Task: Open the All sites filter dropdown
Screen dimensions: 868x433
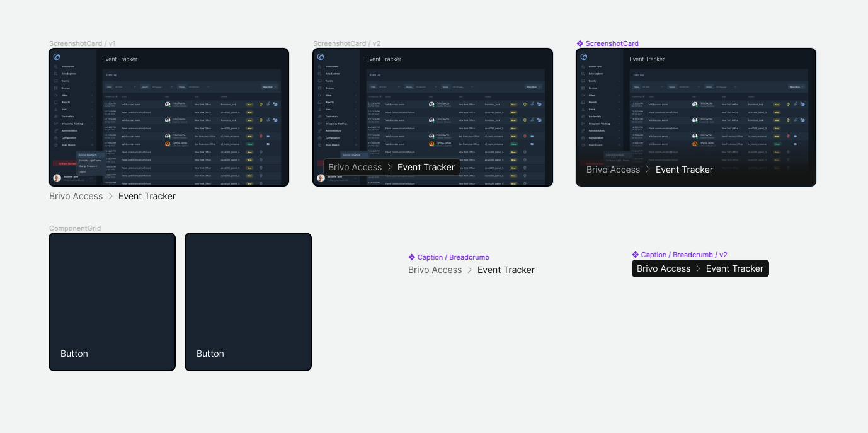Action: coord(127,87)
